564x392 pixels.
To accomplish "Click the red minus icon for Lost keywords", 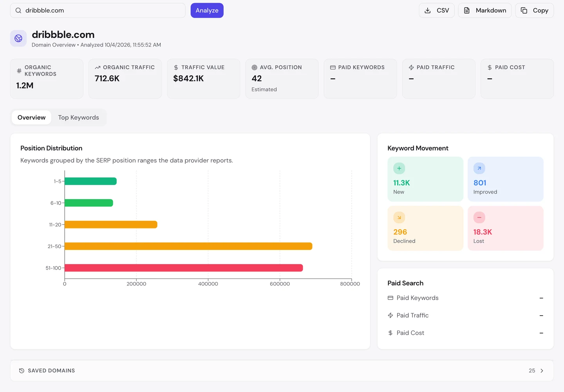I will click(x=479, y=218).
